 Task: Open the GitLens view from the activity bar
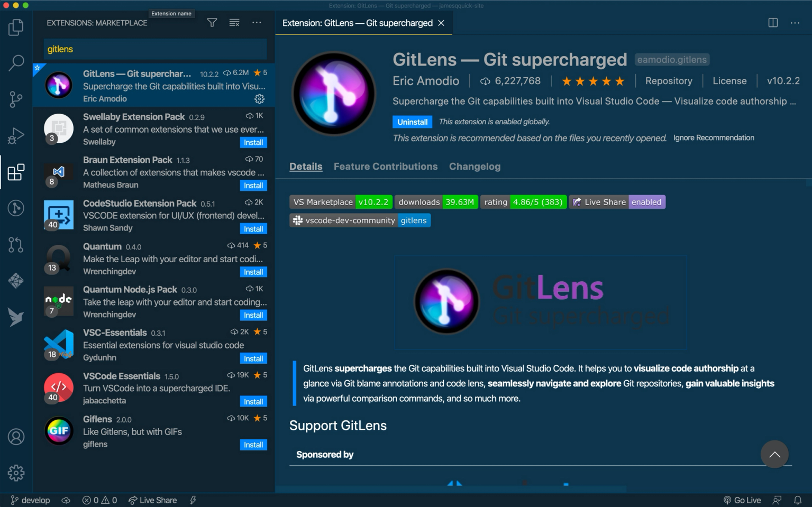tap(16, 208)
